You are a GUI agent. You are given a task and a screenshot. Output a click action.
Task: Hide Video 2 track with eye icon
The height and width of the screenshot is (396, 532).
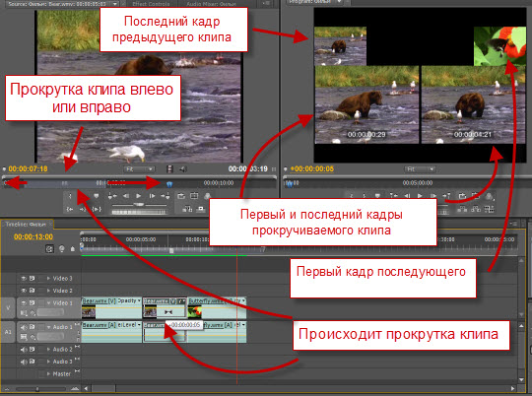(24, 291)
